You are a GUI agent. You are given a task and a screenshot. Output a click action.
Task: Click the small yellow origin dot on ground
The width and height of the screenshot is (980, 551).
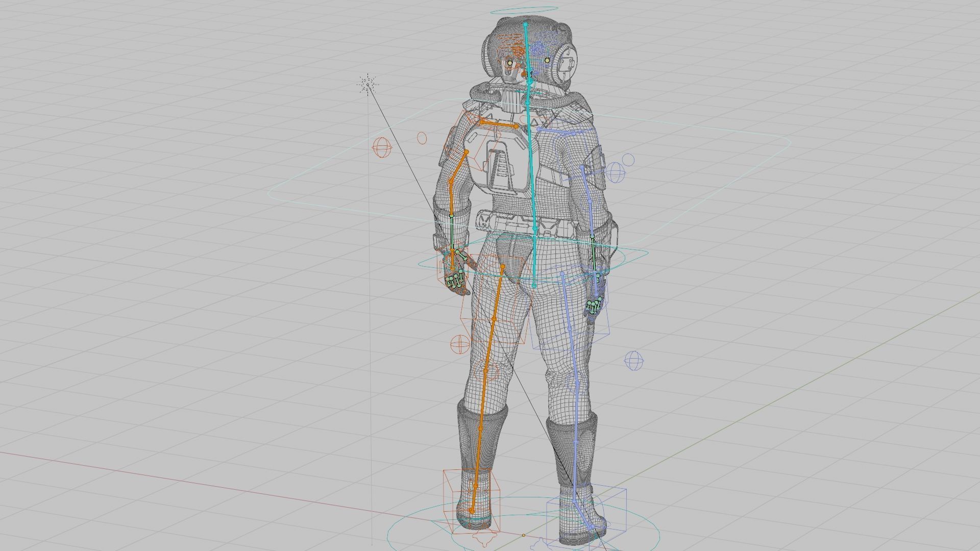coord(523,535)
